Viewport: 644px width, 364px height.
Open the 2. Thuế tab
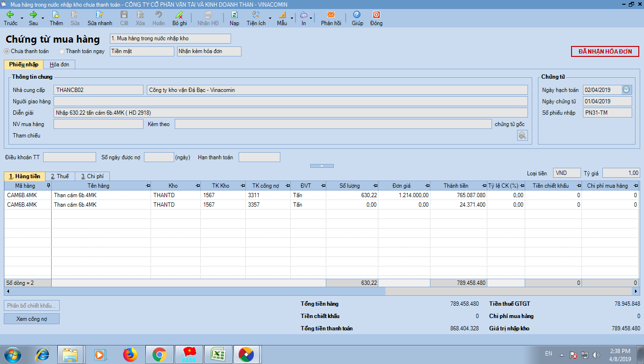tap(60, 176)
